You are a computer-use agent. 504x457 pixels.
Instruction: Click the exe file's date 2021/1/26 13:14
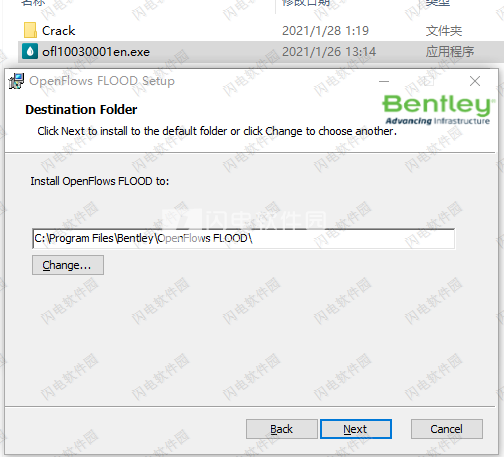click(x=329, y=52)
